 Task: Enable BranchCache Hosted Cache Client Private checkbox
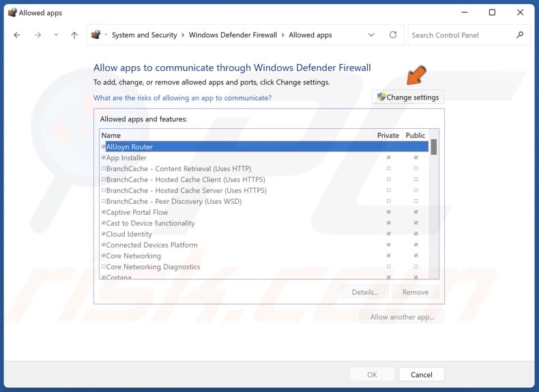tap(388, 179)
